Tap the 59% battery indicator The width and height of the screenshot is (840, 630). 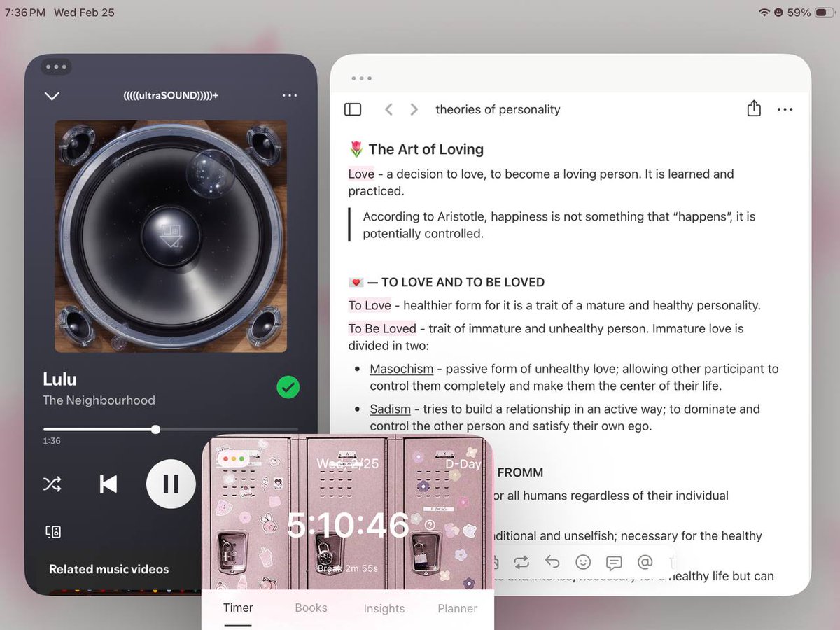coord(810,13)
